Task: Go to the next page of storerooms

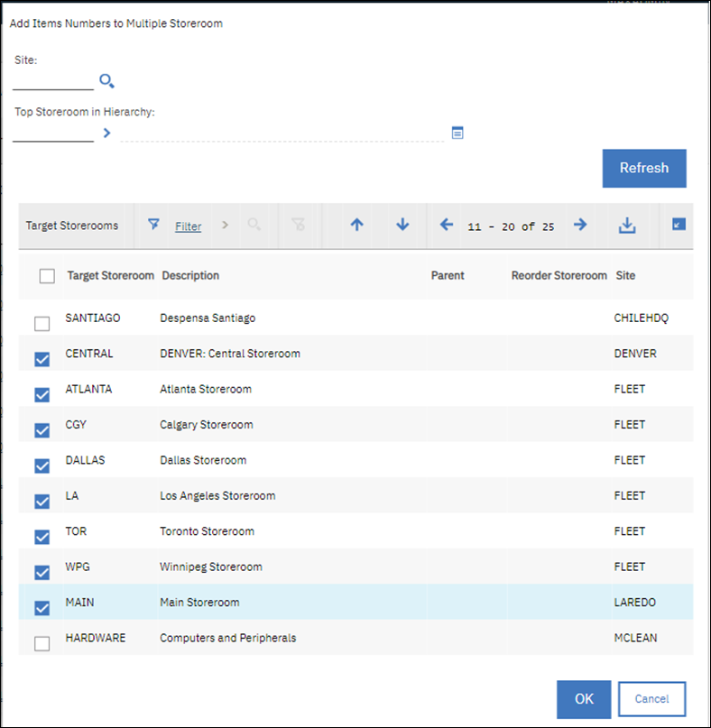Action: [x=580, y=226]
